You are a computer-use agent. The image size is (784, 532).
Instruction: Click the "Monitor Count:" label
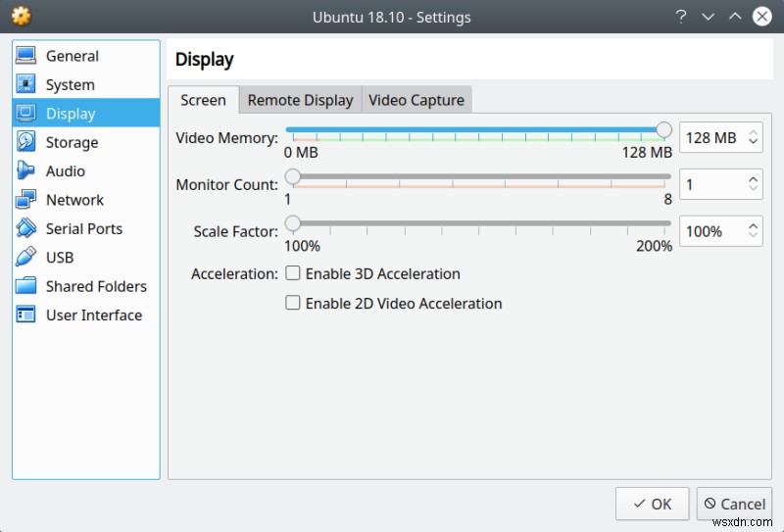pos(227,184)
